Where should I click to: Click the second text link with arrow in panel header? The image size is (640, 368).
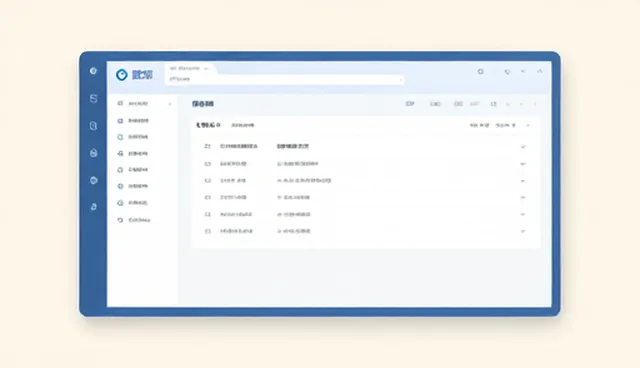click(506, 125)
